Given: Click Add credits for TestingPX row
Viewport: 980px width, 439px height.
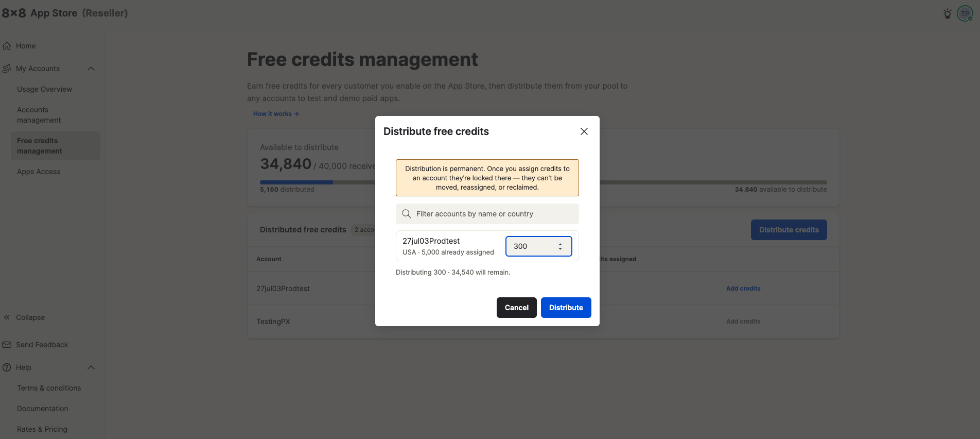Looking at the screenshot, I should pos(743,322).
